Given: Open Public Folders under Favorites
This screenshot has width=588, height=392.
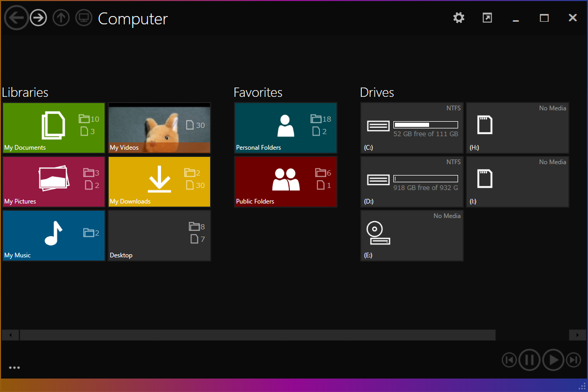Looking at the screenshot, I should pyautogui.click(x=285, y=182).
